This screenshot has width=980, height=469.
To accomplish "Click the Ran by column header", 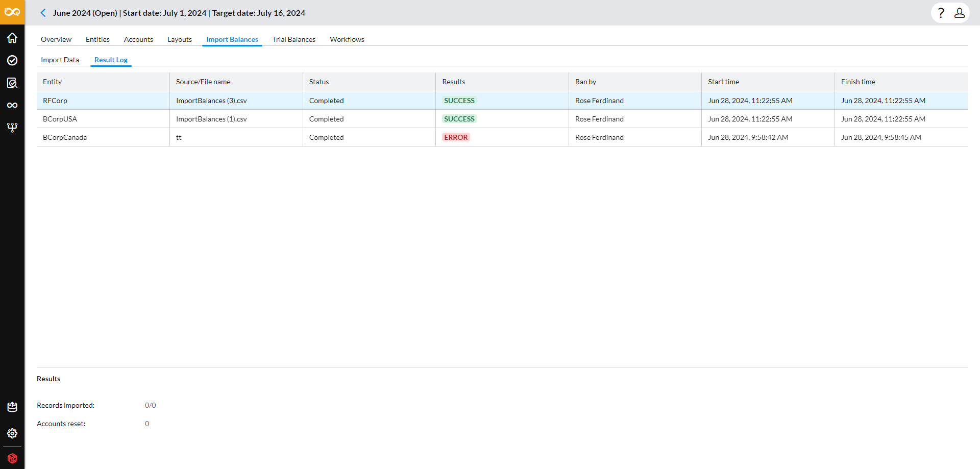I will coord(635,82).
